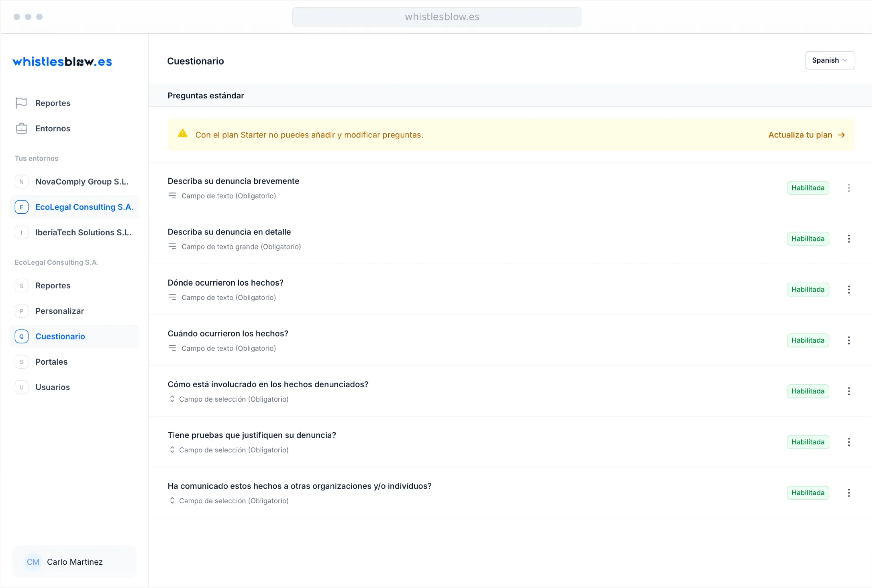Open the Spanish language dropdown

830,60
